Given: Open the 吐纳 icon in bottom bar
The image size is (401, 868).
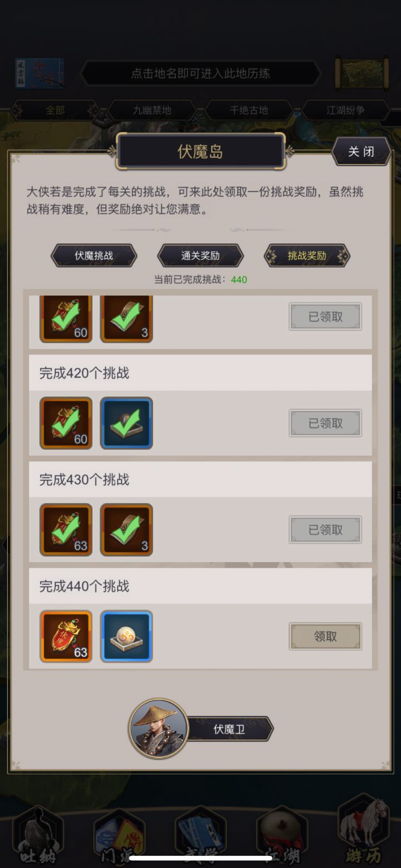Looking at the screenshot, I should click(x=38, y=835).
